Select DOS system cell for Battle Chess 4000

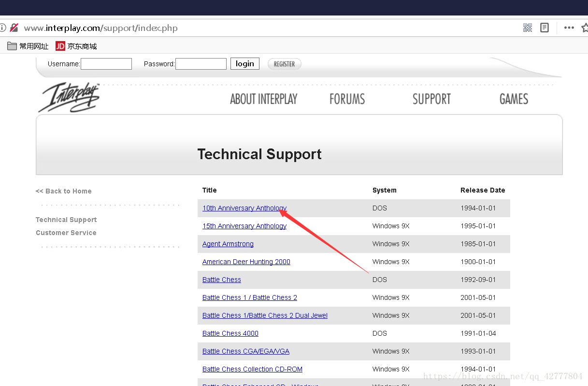pos(380,333)
